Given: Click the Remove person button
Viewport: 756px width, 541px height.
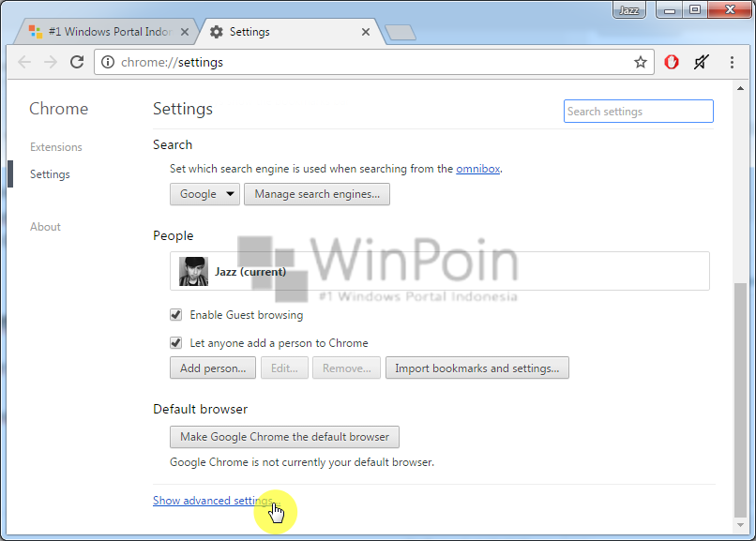Looking at the screenshot, I should (x=347, y=368).
